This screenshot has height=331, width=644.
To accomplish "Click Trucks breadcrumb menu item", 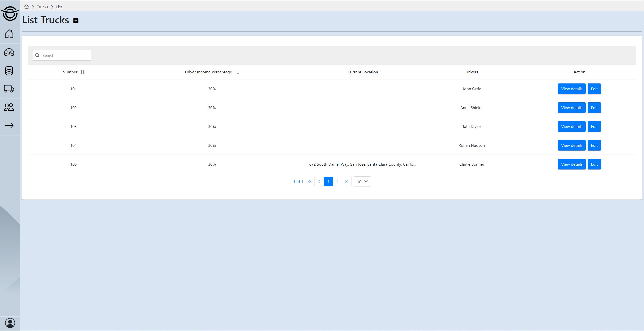I will (42, 6).
